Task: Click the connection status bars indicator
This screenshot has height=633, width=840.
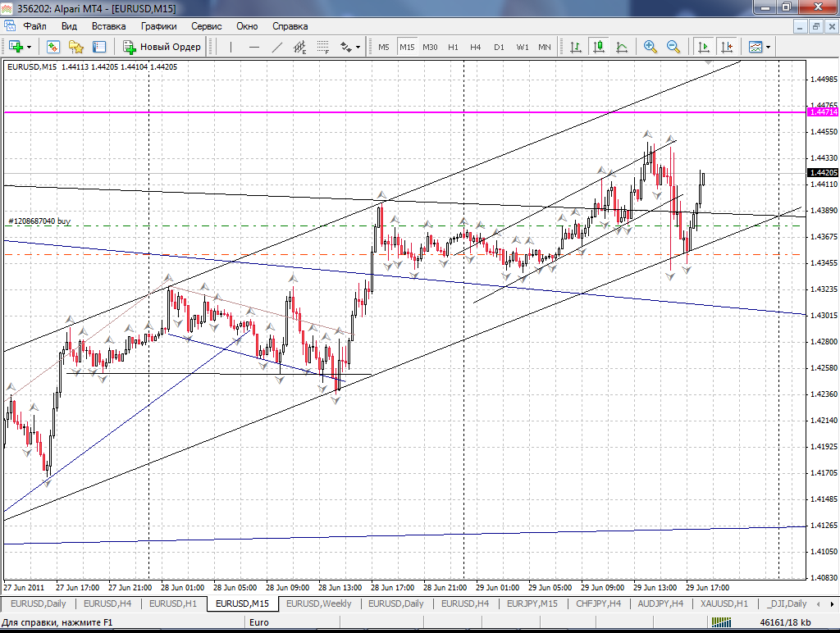Action: click(721, 622)
